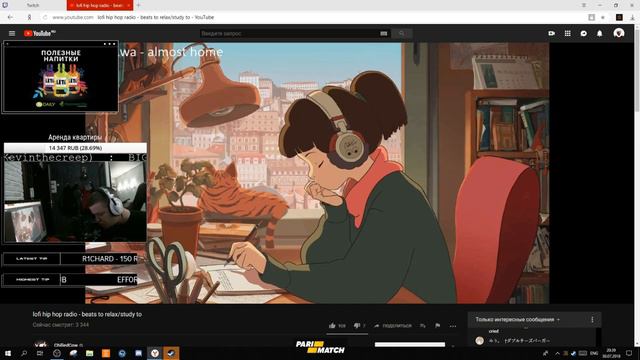Screen dimensions: 640x360
Task: Go to YouTube home via logo
Action: (40, 33)
